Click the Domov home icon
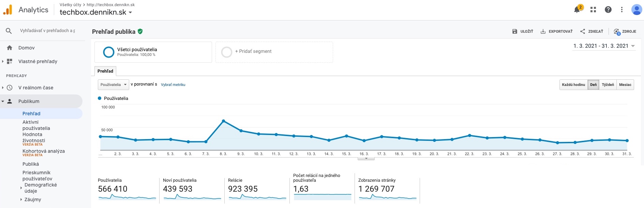The image size is (644, 208). tap(10, 48)
